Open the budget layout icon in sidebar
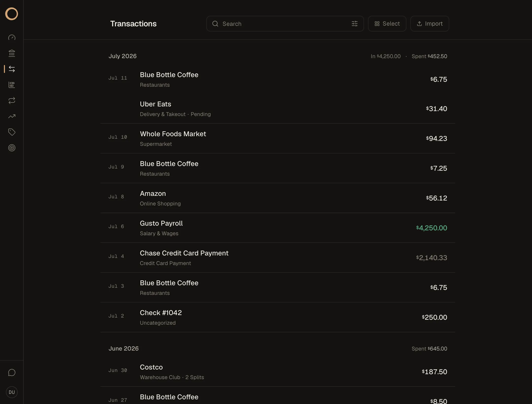Image resolution: width=532 pixels, height=404 pixels. coord(12,85)
